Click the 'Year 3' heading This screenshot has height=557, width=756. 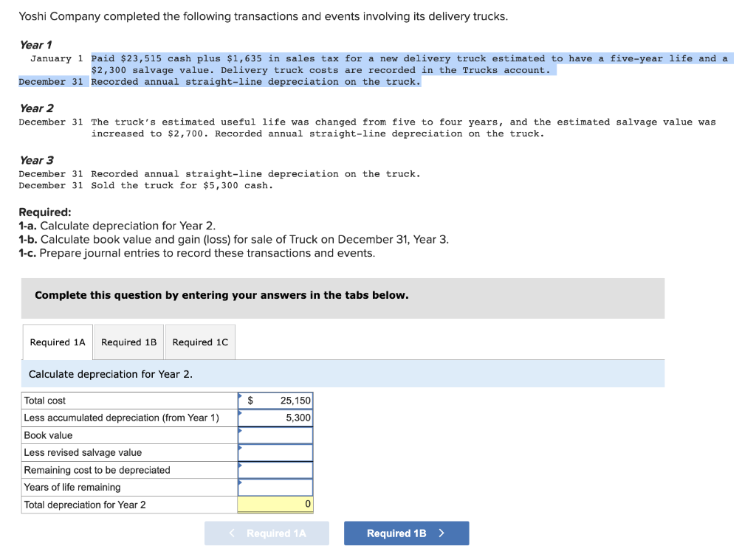pyautogui.click(x=37, y=160)
